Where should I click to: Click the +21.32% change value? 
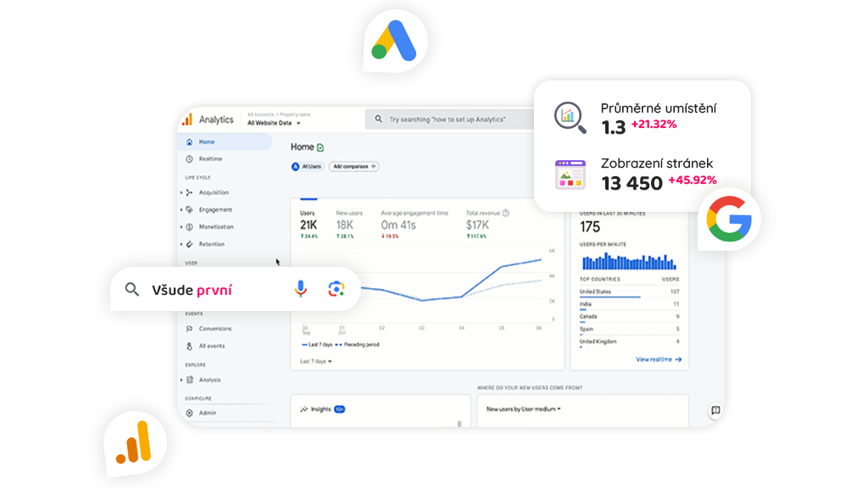click(654, 125)
